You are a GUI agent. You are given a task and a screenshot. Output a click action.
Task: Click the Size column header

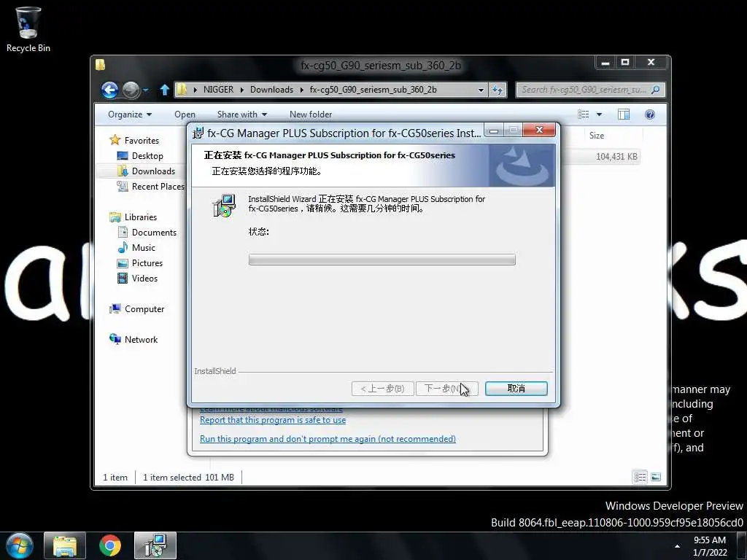597,135
